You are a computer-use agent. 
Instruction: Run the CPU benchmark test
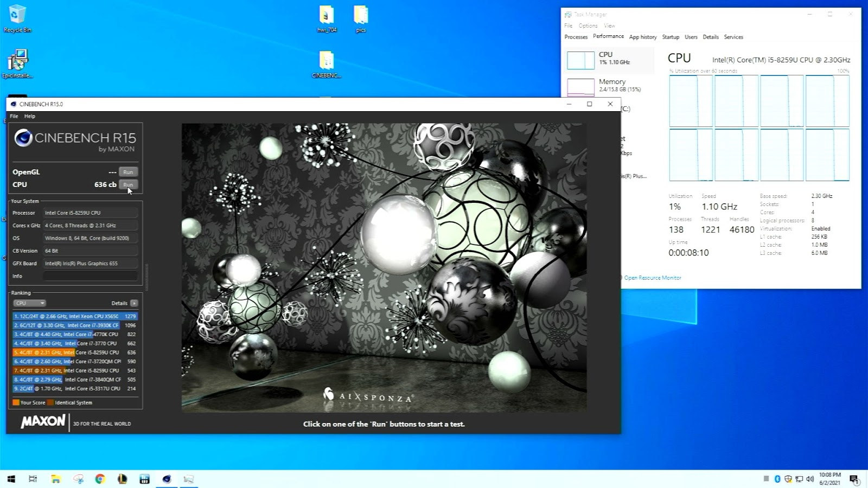128,184
